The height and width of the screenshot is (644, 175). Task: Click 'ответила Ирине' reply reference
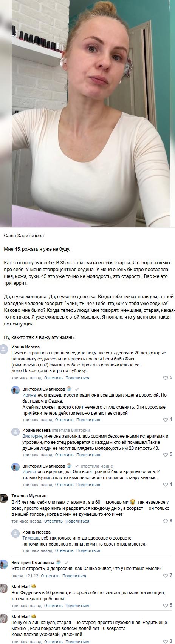tap(98, 465)
